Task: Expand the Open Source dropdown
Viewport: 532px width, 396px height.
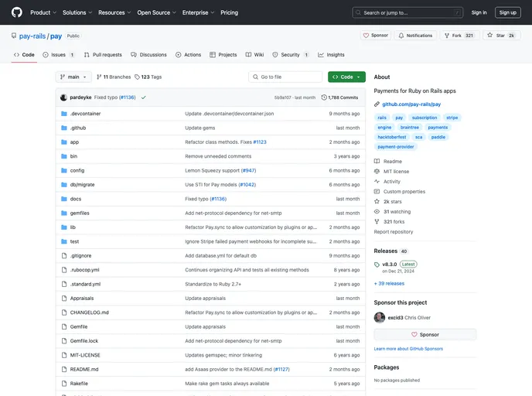Action: pyautogui.click(x=156, y=12)
